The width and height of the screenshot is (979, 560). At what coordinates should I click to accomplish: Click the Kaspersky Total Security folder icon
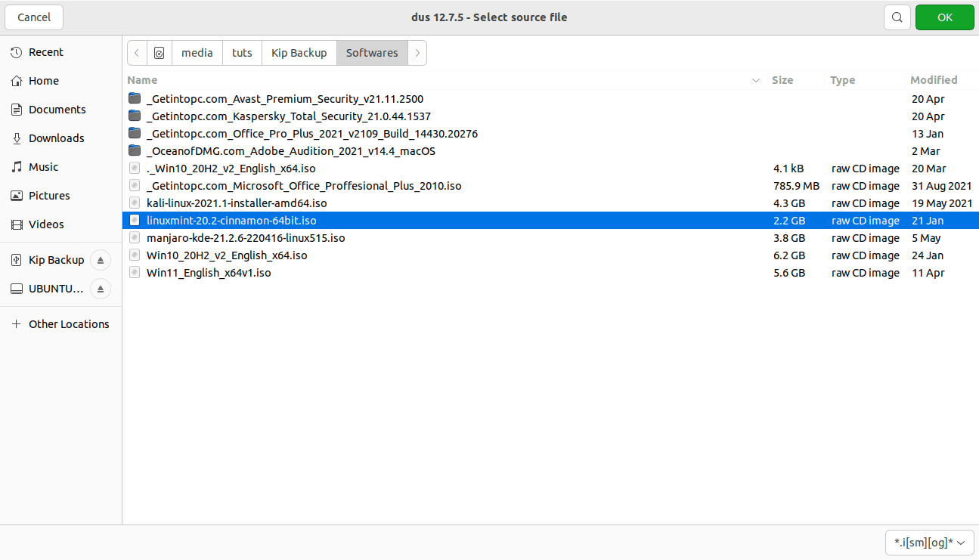pyautogui.click(x=135, y=116)
